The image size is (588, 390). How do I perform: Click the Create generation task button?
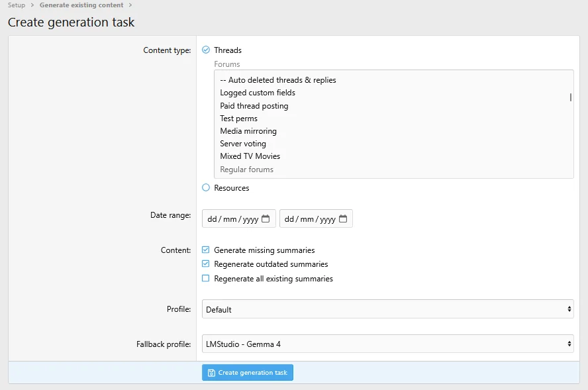pyautogui.click(x=248, y=372)
